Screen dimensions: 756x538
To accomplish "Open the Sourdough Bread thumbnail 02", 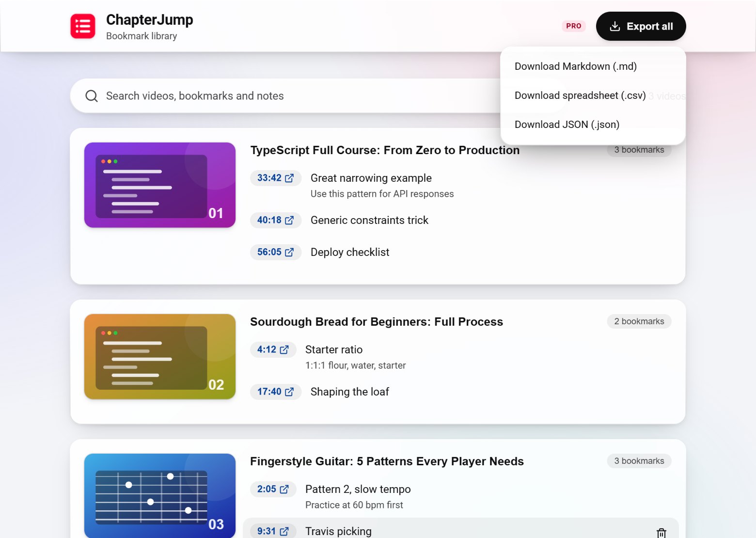I will (x=160, y=357).
